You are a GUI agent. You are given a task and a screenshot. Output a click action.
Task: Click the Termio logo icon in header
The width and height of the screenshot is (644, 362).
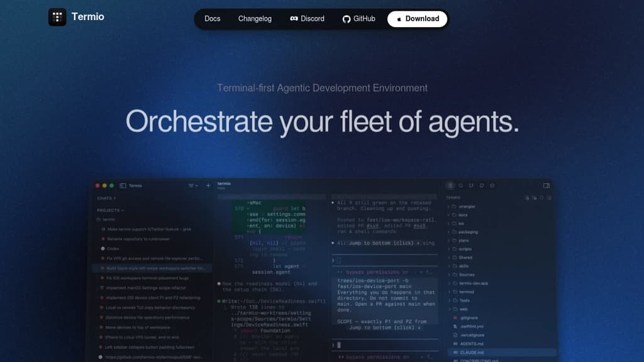click(x=57, y=17)
